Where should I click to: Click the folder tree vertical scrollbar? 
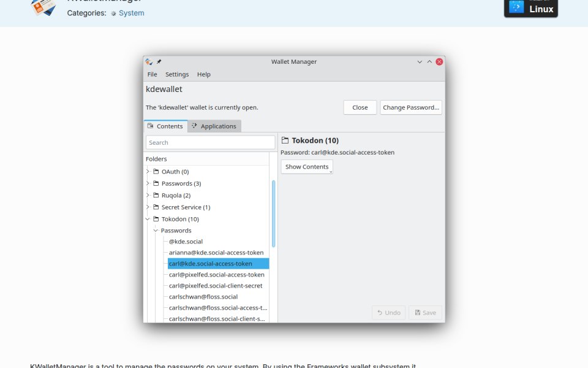273,213
